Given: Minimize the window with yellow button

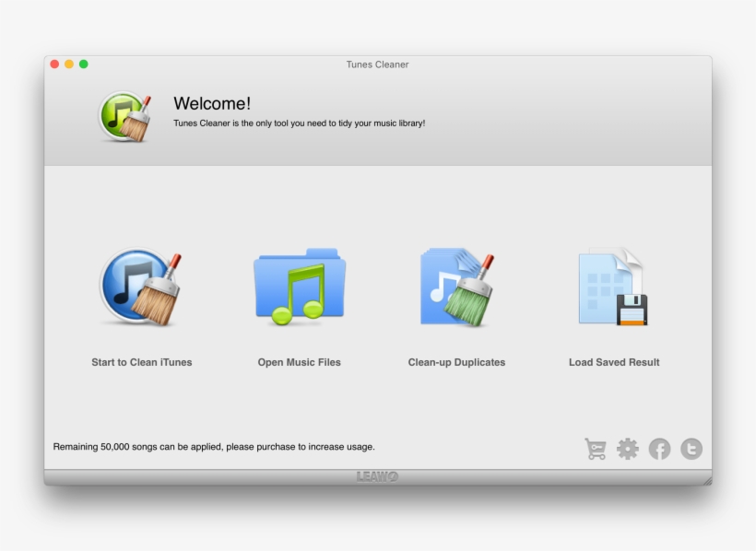Looking at the screenshot, I should [69, 64].
